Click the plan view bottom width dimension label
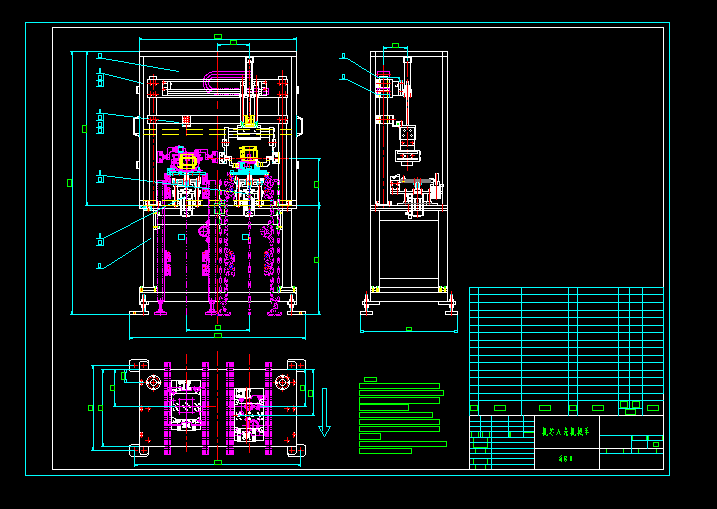 218,462
